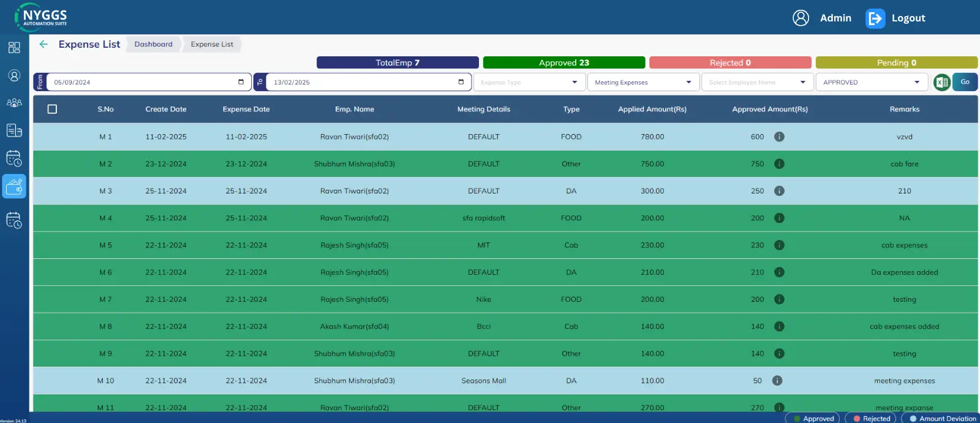
Task: Show info for M 1 approved amount
Action: [x=779, y=137]
